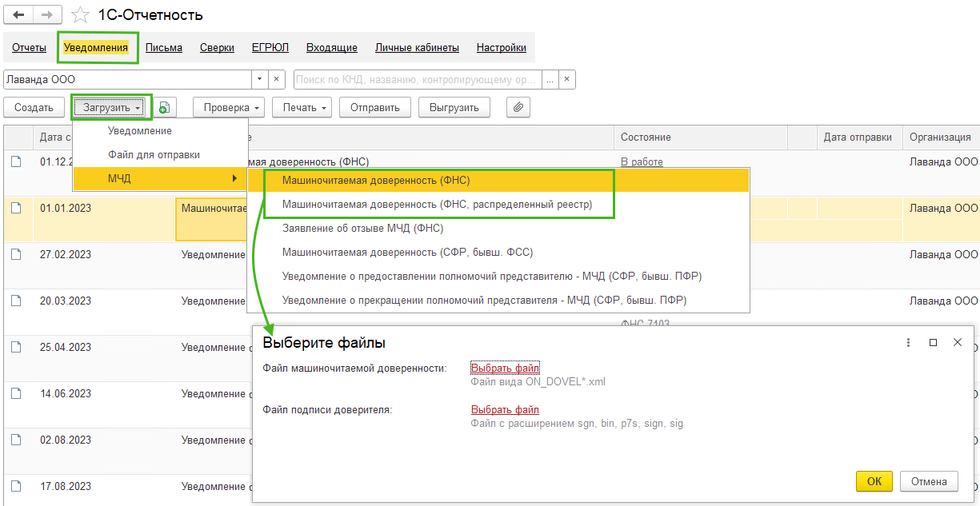Select Машиночитаемая доверенность (ФНС, распределенный реестр)
The width and height of the screenshot is (980, 506).
pyautogui.click(x=498, y=205)
